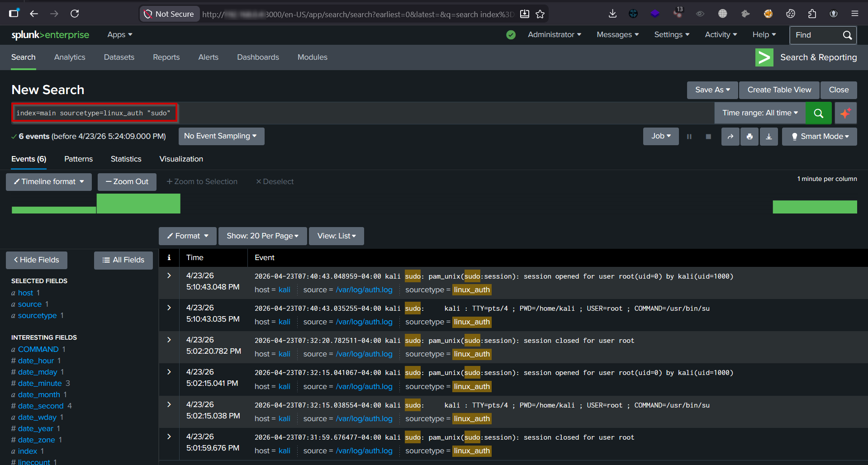The height and width of the screenshot is (465, 868).
Task: Export results with download icon
Action: 768,137
